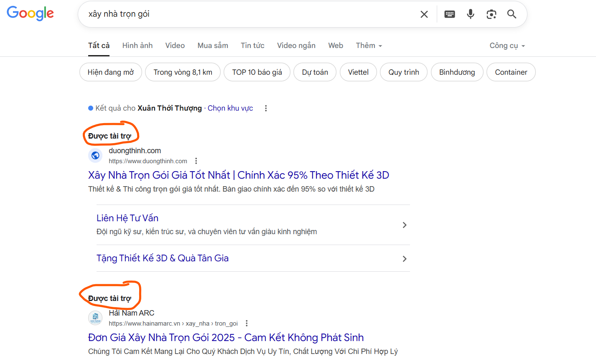Click the hainamarc.vn xay_nha tron_goi URL

pos(173,324)
